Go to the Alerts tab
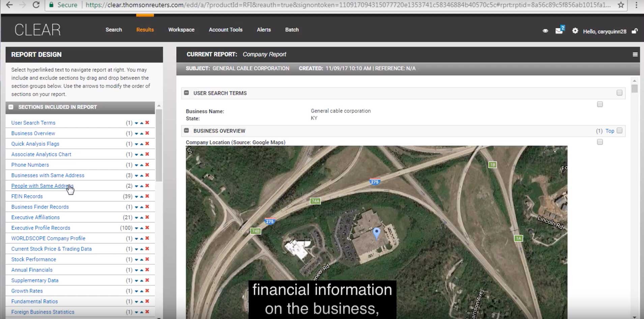Image resolution: width=644 pixels, height=319 pixels. (264, 30)
